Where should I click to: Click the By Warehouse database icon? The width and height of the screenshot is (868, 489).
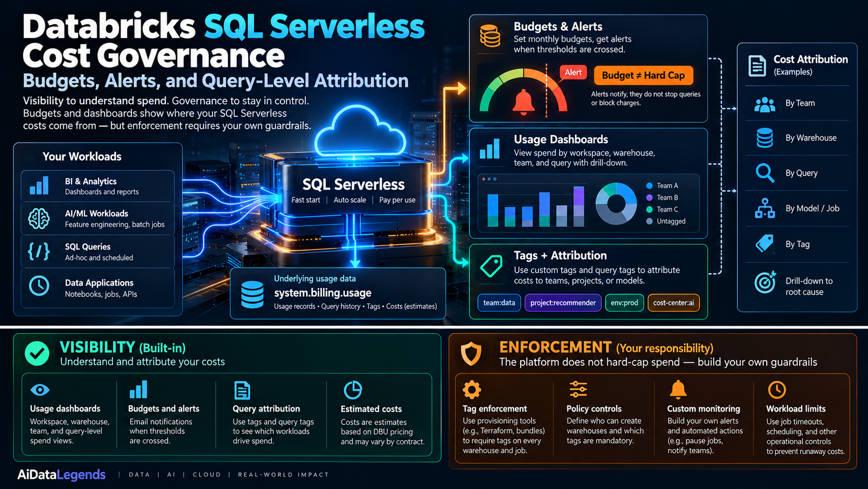765,138
